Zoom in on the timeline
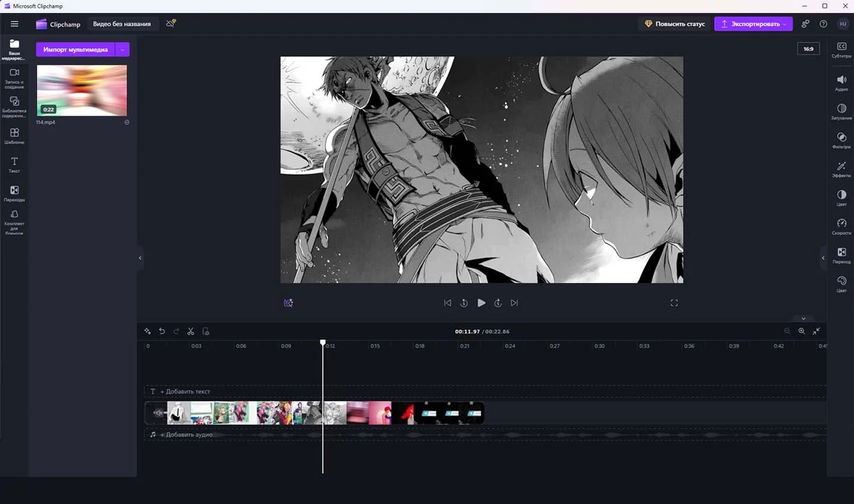The height and width of the screenshot is (504, 854). 802,331
